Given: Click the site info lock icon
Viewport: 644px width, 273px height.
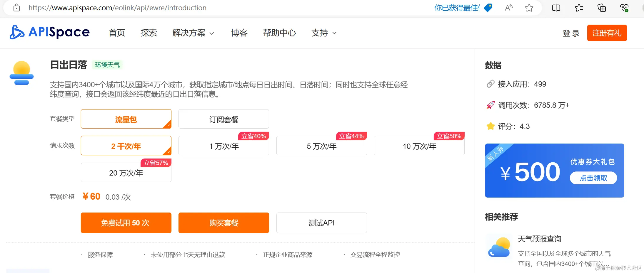Looking at the screenshot, I should (x=17, y=8).
